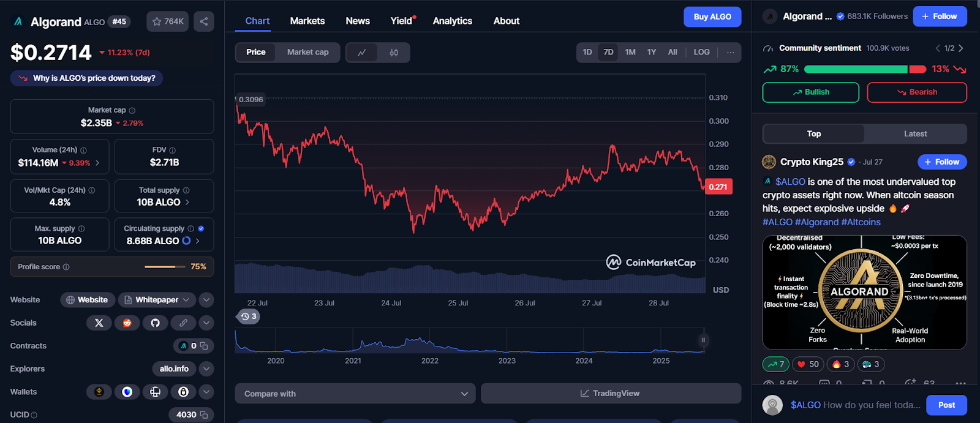The image size is (980, 423).
Task: Open the Reddit social link
Action: pos(127,323)
